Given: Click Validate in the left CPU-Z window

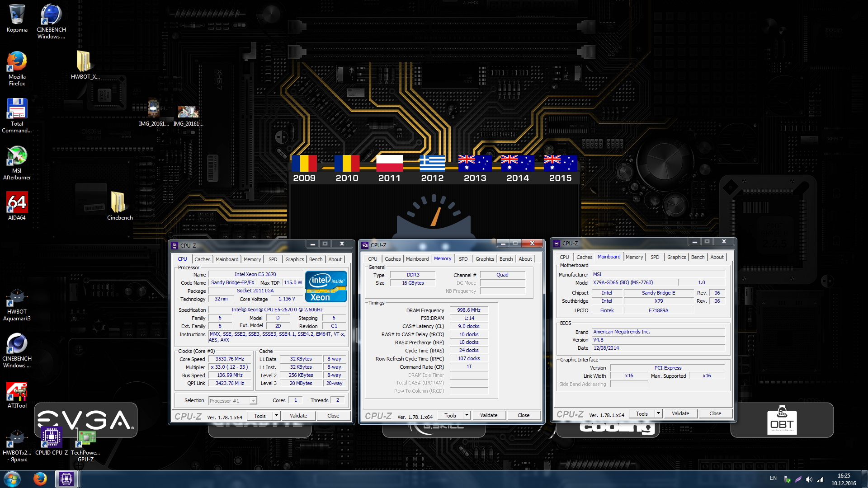Looking at the screenshot, I should (x=298, y=416).
